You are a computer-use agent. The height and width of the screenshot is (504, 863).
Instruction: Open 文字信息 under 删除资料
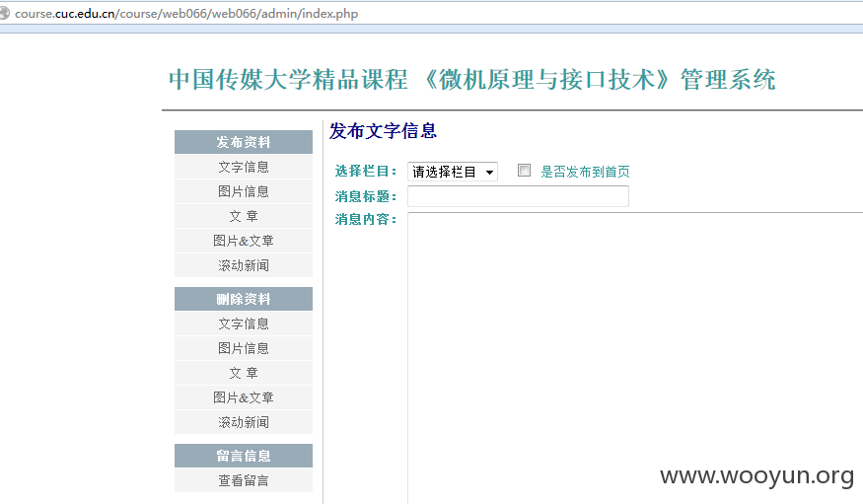point(244,324)
